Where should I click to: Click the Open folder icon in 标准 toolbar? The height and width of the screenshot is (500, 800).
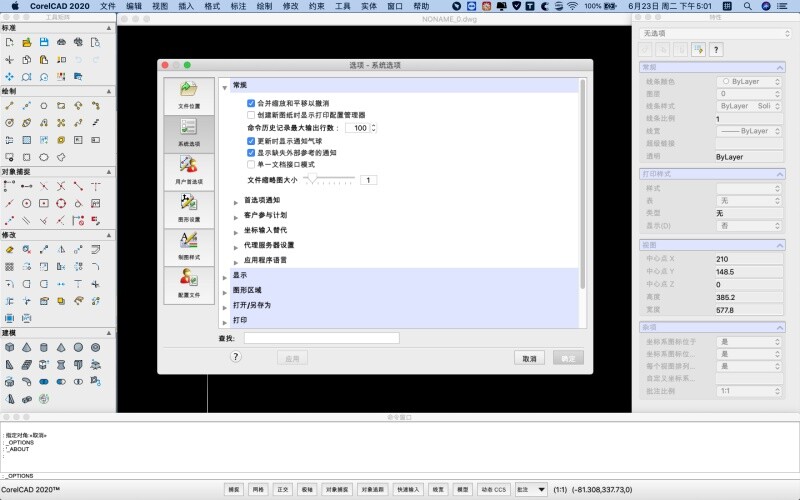pos(27,42)
